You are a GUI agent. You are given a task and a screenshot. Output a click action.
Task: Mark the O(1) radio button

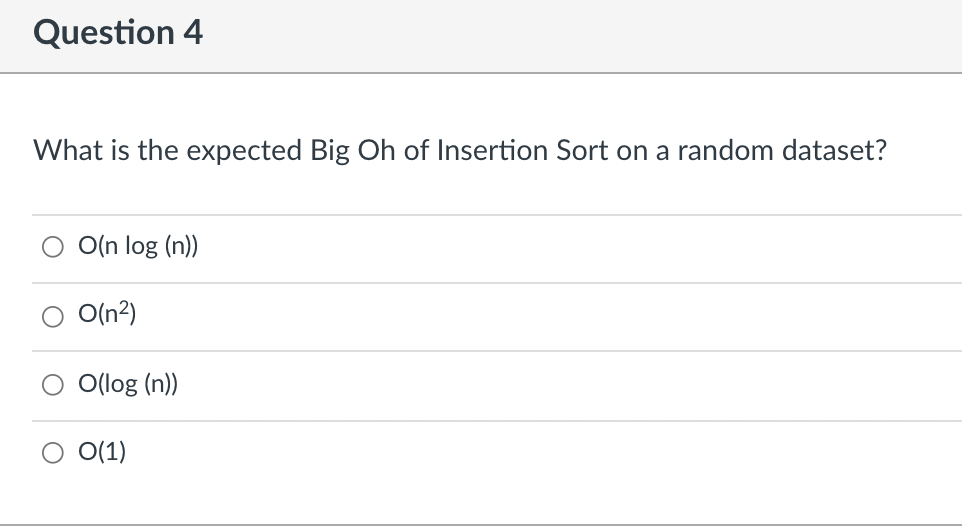tap(52, 453)
